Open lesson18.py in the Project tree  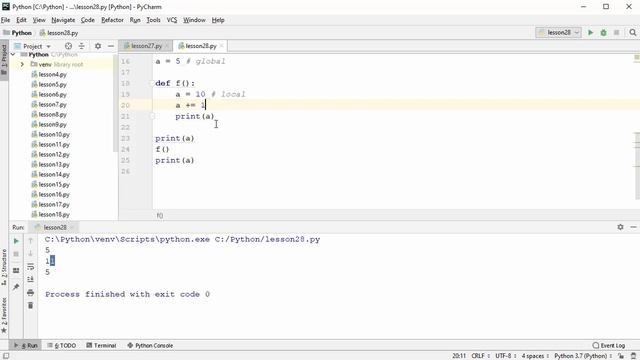[54, 214]
